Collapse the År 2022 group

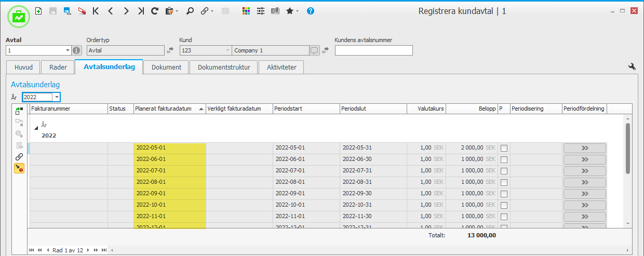point(36,126)
